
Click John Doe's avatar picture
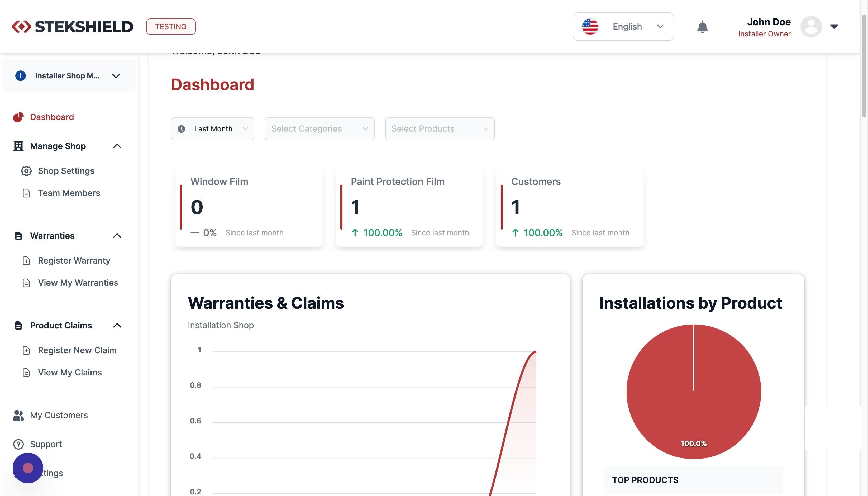pos(811,27)
